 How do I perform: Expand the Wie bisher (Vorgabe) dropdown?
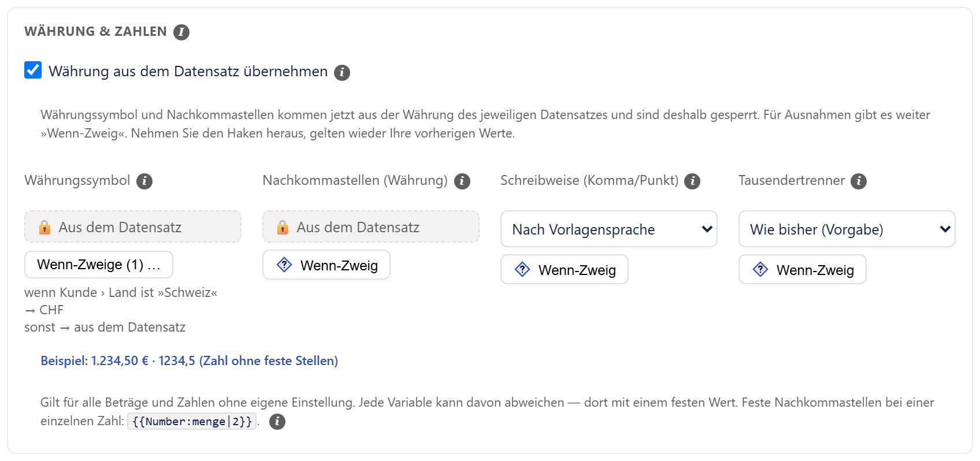pos(847,229)
